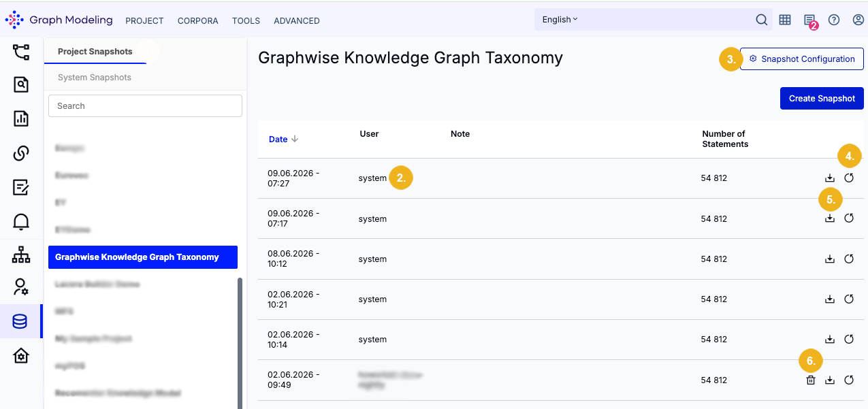The image size is (868, 409).
Task: Click the search magnifier icon in top bar
Action: click(762, 20)
